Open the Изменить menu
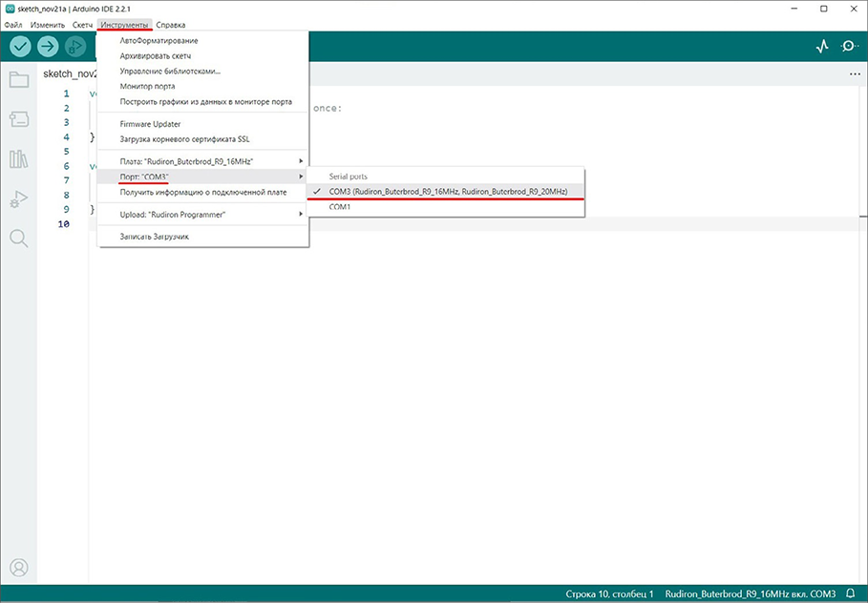The image size is (868, 603). tap(48, 25)
